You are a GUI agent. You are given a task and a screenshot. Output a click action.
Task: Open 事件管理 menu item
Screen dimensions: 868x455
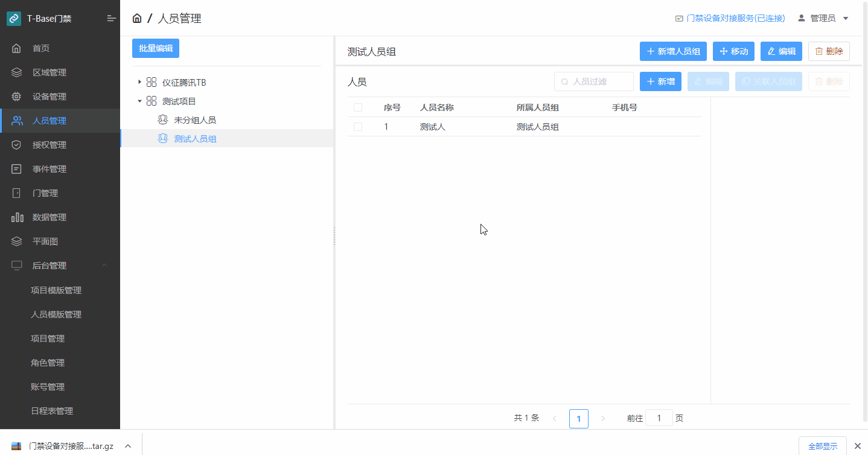pyautogui.click(x=60, y=169)
